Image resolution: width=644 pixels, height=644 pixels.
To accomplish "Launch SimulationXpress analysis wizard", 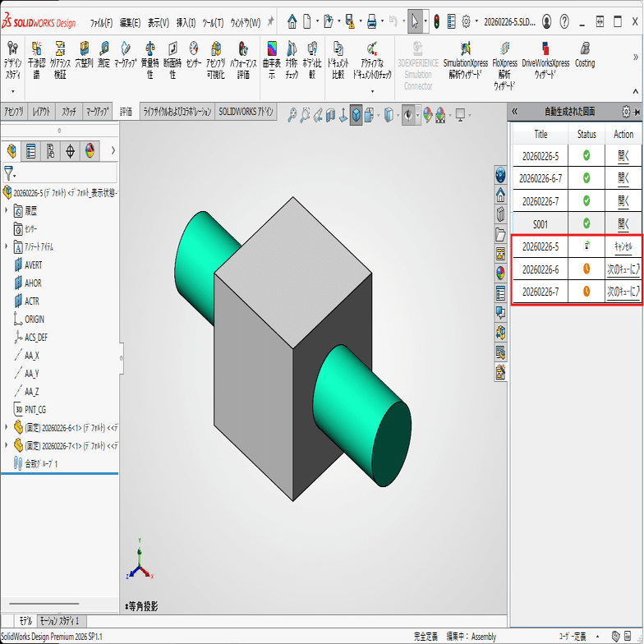I will (x=465, y=61).
